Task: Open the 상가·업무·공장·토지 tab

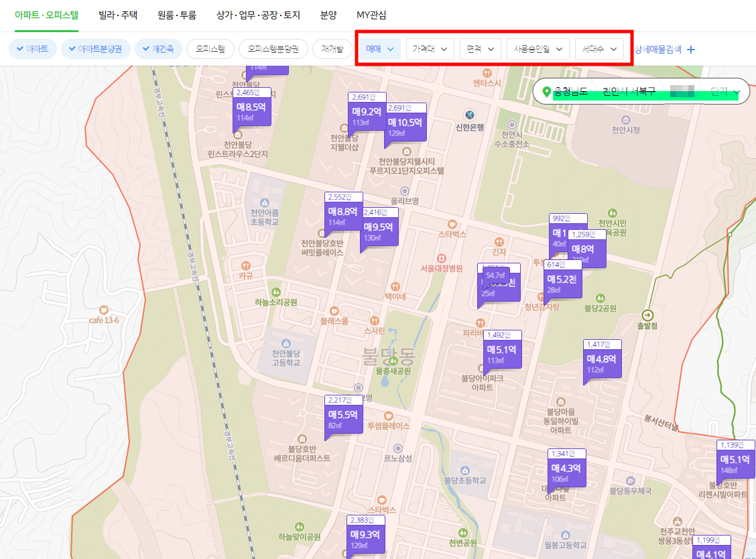Action: click(x=259, y=15)
